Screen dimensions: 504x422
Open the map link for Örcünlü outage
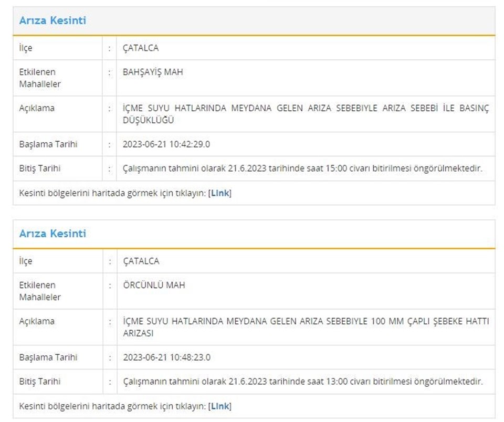tap(220, 406)
